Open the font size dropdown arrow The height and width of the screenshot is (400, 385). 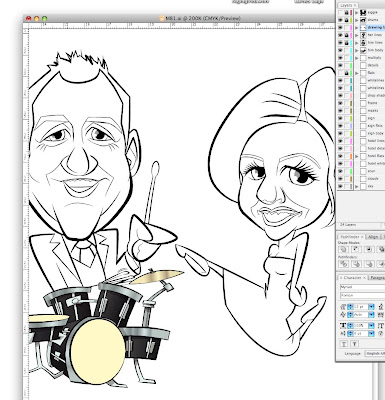[371, 307]
